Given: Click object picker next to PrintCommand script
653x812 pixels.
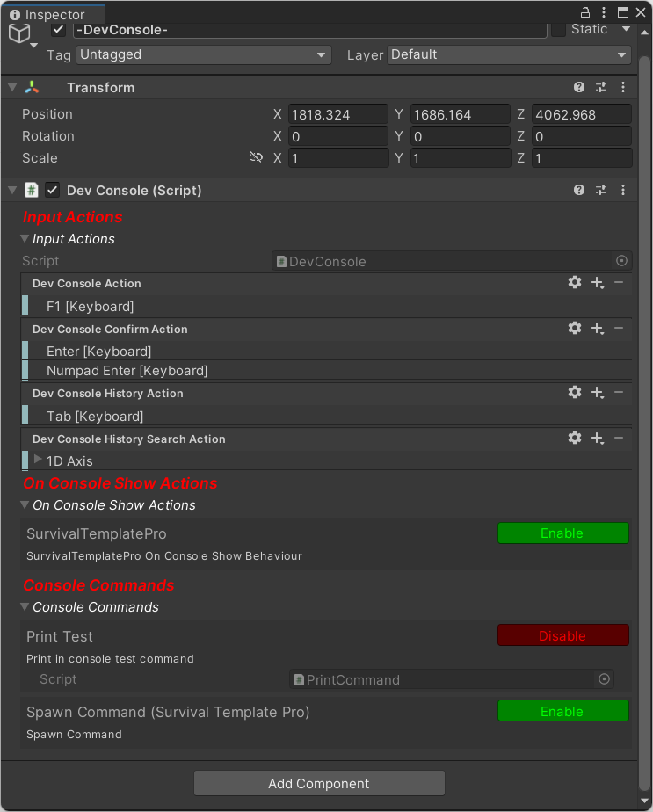Looking at the screenshot, I should coord(604,679).
